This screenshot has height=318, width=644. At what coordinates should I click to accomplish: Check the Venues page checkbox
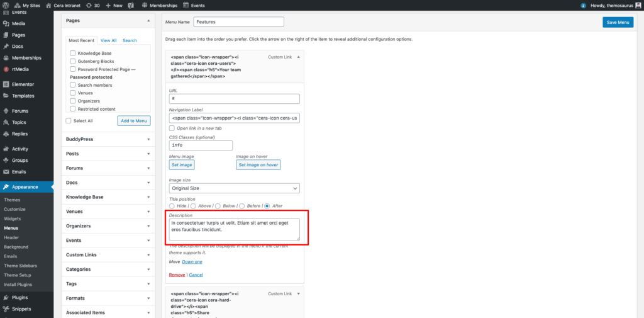click(73, 93)
